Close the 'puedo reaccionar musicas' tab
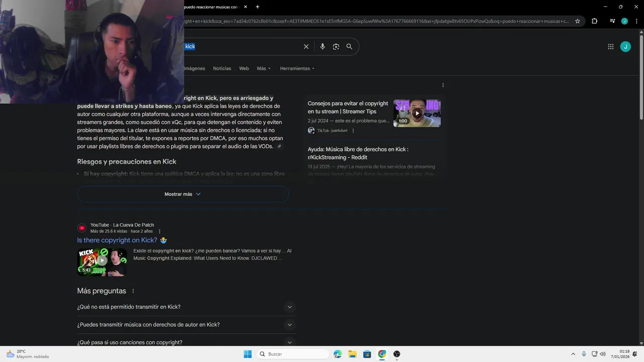Image resolution: width=644 pixels, height=362 pixels. point(246,7)
